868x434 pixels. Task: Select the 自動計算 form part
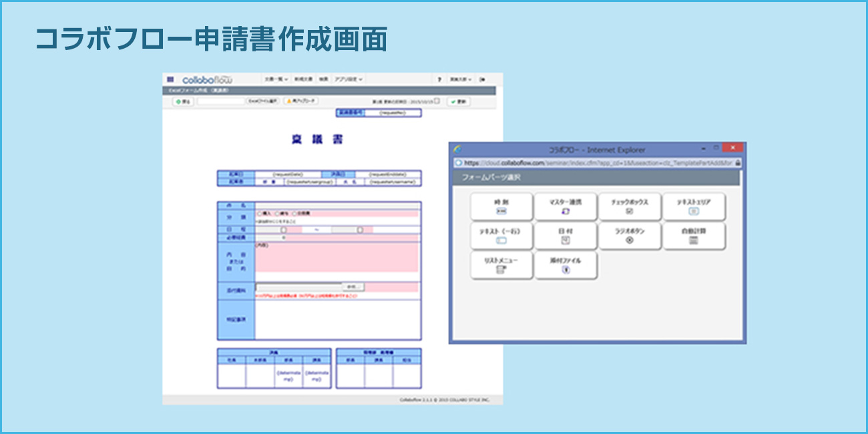[694, 236]
